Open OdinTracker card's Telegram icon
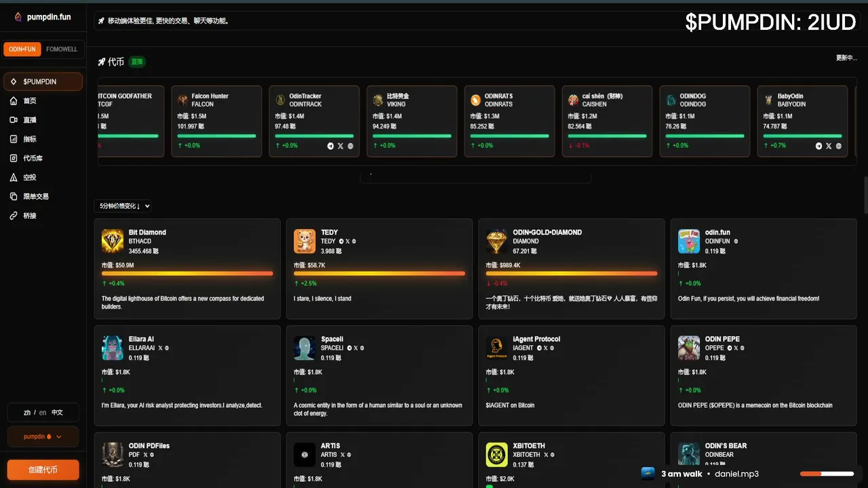The image size is (868, 488). point(331,146)
